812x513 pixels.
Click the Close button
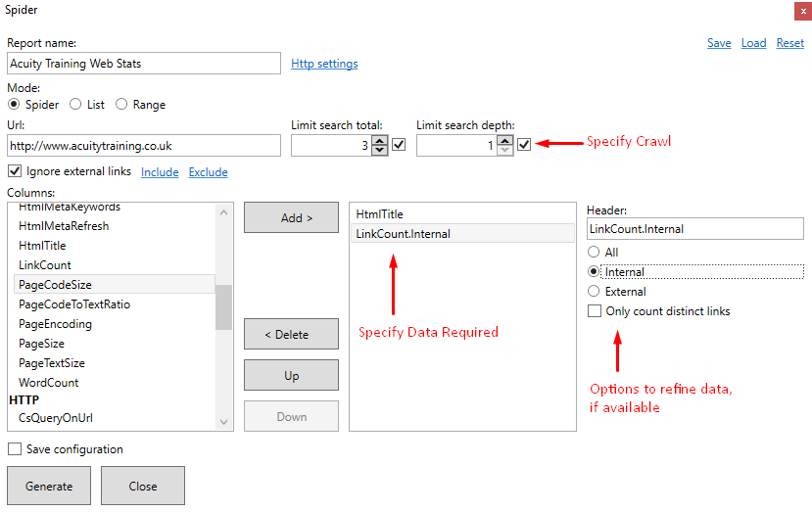(x=142, y=486)
